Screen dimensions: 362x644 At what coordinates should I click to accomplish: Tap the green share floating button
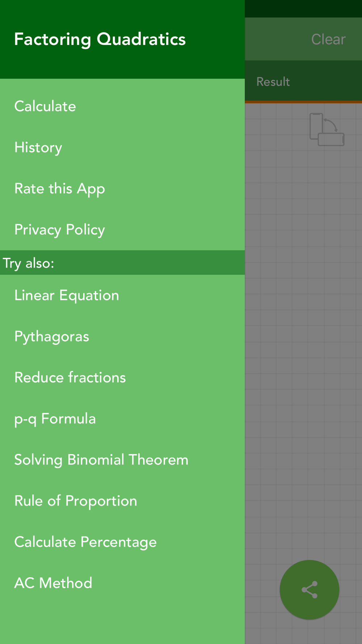tap(309, 590)
